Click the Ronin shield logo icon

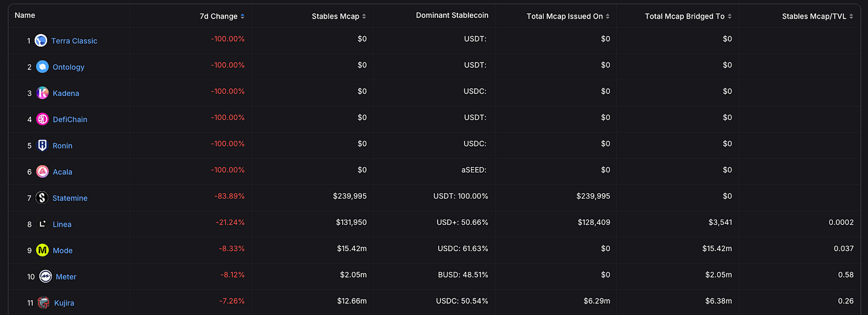[x=42, y=146]
